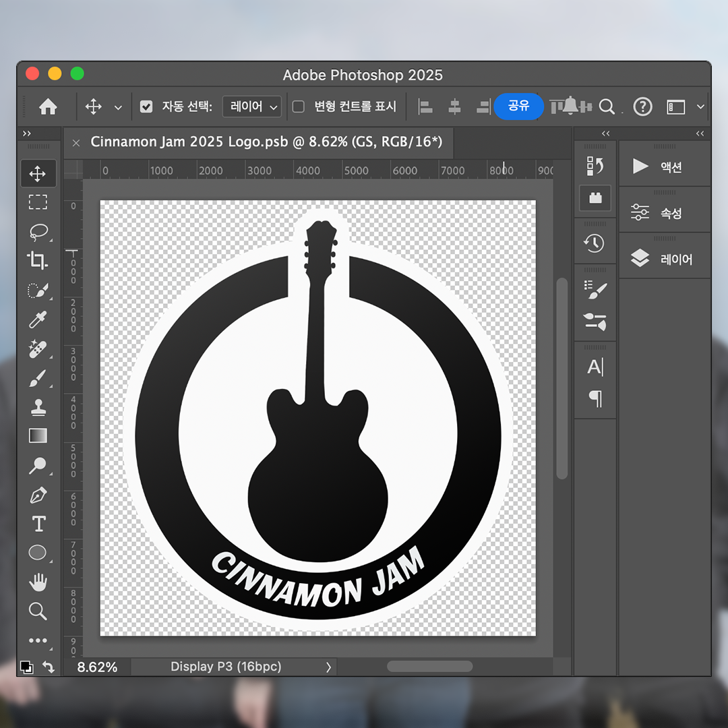Swap foreground and background colors
This screenshot has width=728, height=728.
point(49,667)
